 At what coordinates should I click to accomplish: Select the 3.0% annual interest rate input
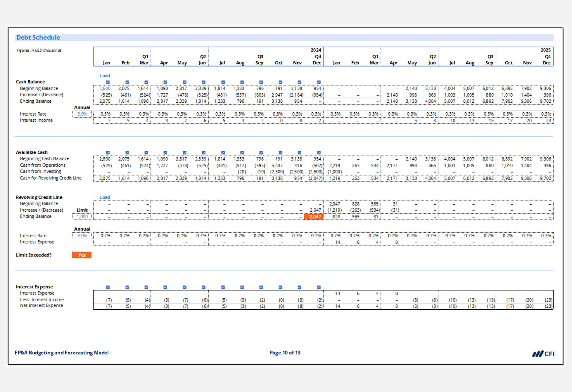click(x=82, y=114)
